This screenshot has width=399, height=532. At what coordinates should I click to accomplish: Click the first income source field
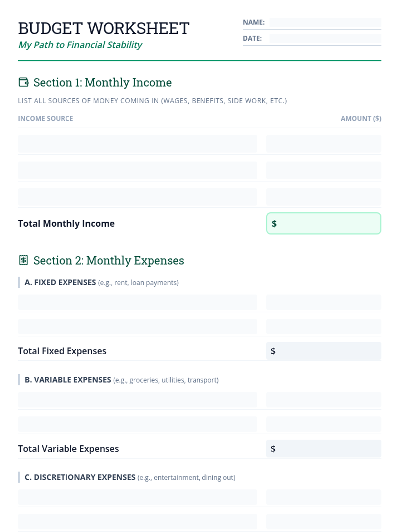click(137, 144)
